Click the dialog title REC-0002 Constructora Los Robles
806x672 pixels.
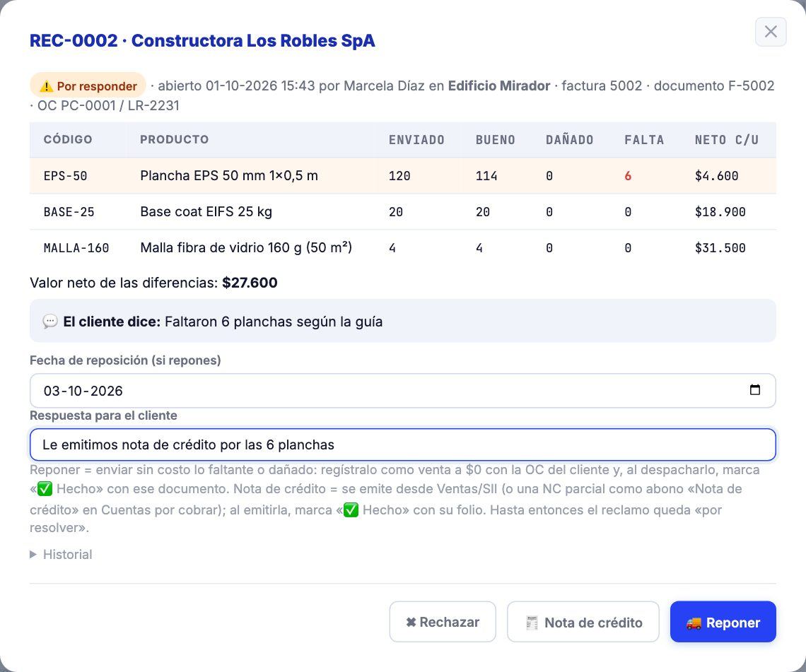click(x=202, y=40)
